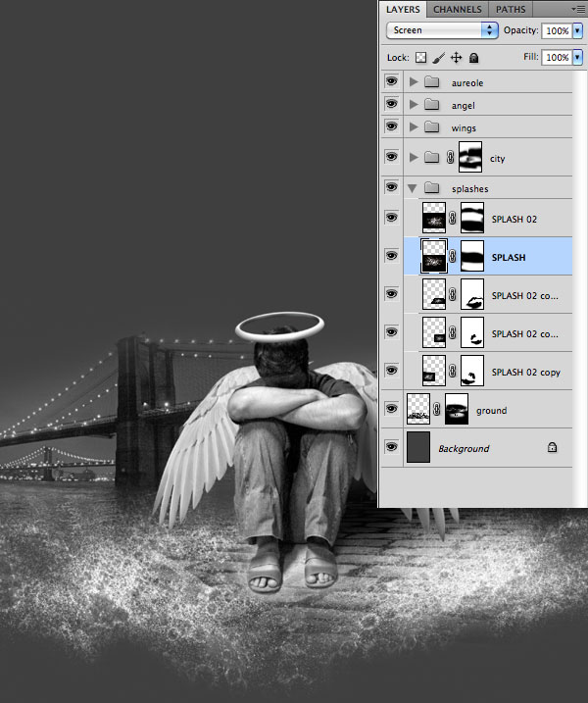Click the ground layer mask thumbnail
This screenshot has height=703, width=588.
click(x=458, y=410)
